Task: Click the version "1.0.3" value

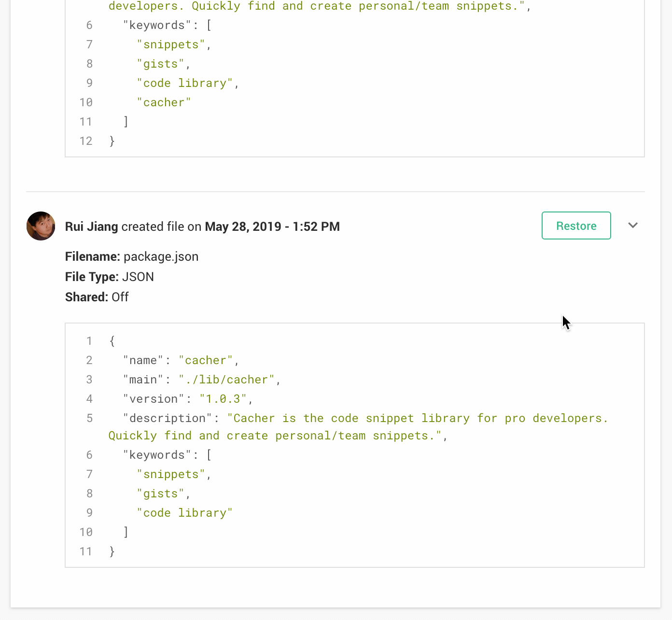Action: point(223,399)
